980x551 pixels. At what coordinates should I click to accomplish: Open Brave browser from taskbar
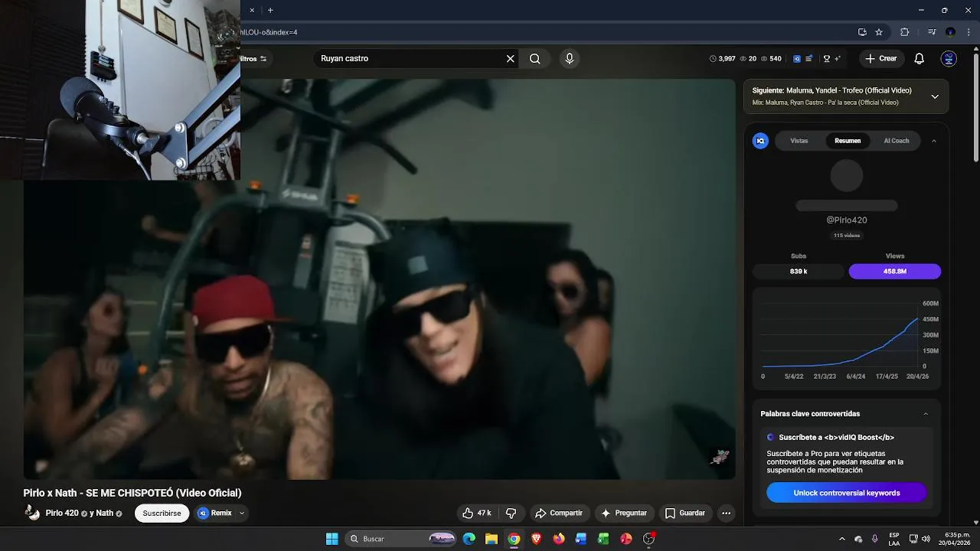coord(536,539)
